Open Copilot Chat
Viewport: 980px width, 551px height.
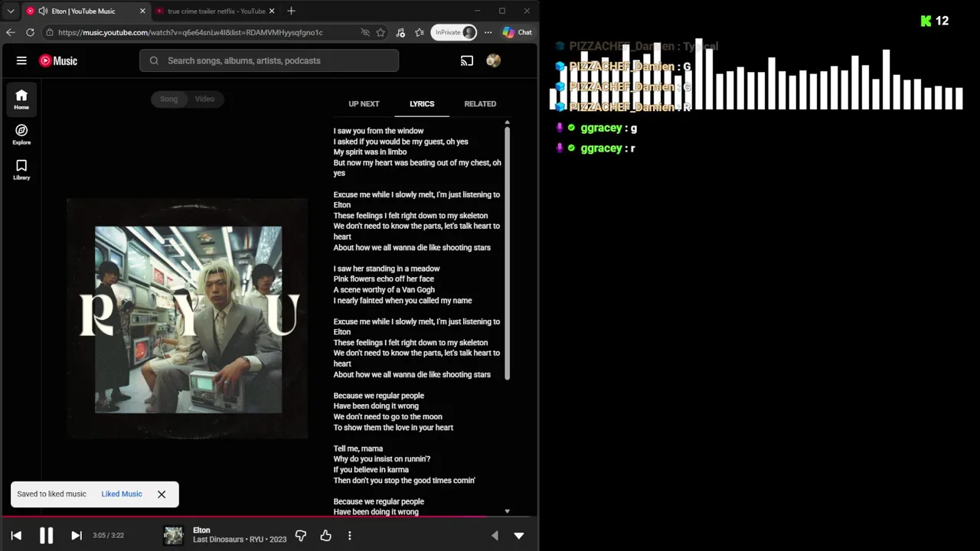click(518, 32)
